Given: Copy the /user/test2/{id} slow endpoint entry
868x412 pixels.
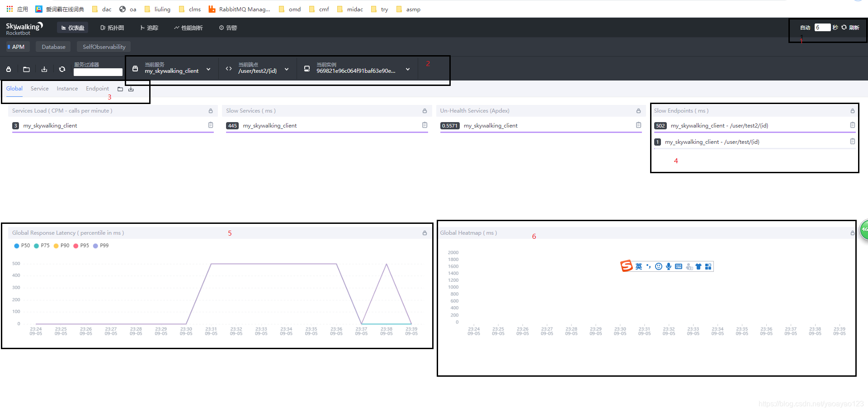Looking at the screenshot, I should pos(853,125).
